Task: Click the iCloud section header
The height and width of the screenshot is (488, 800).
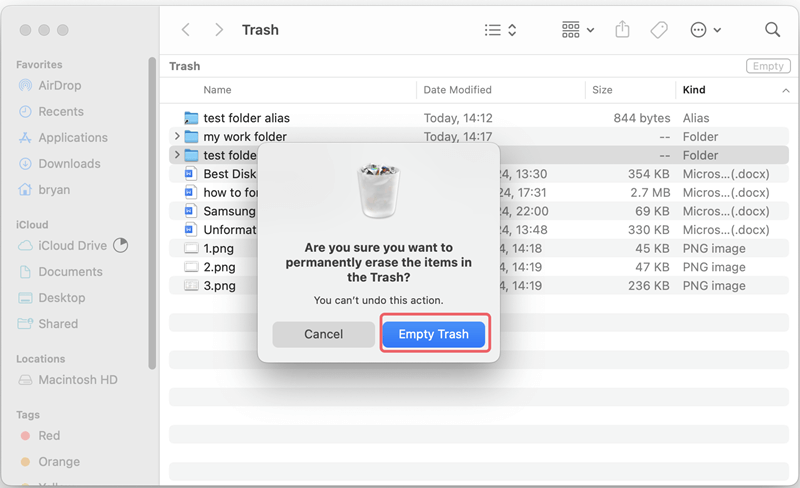Action: tap(32, 225)
